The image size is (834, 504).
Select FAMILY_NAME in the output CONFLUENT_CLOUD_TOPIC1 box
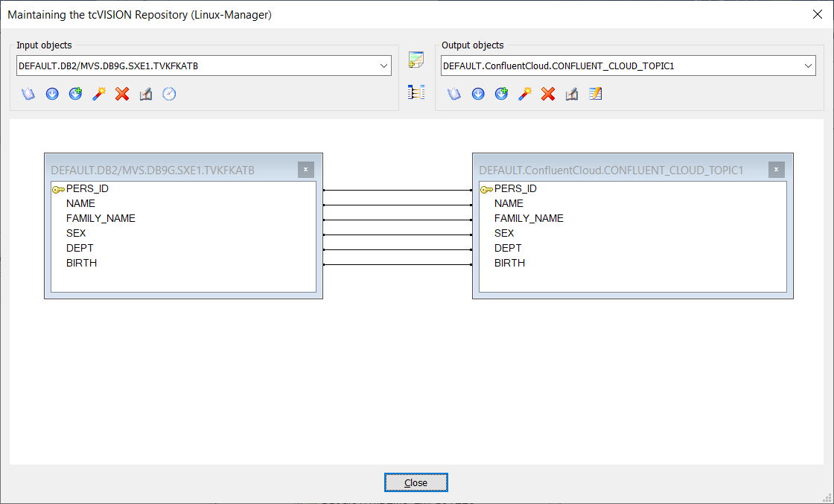(x=529, y=219)
